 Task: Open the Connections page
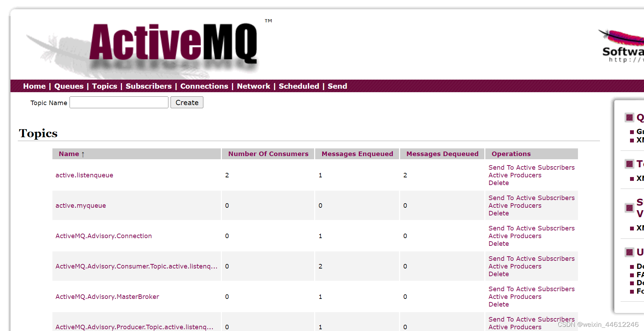pos(204,86)
